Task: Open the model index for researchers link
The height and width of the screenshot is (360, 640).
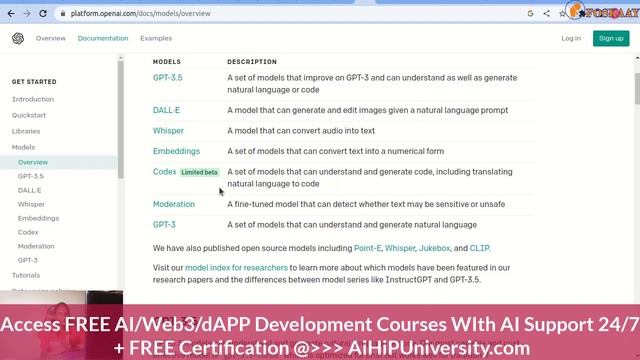Action: click(x=236, y=268)
